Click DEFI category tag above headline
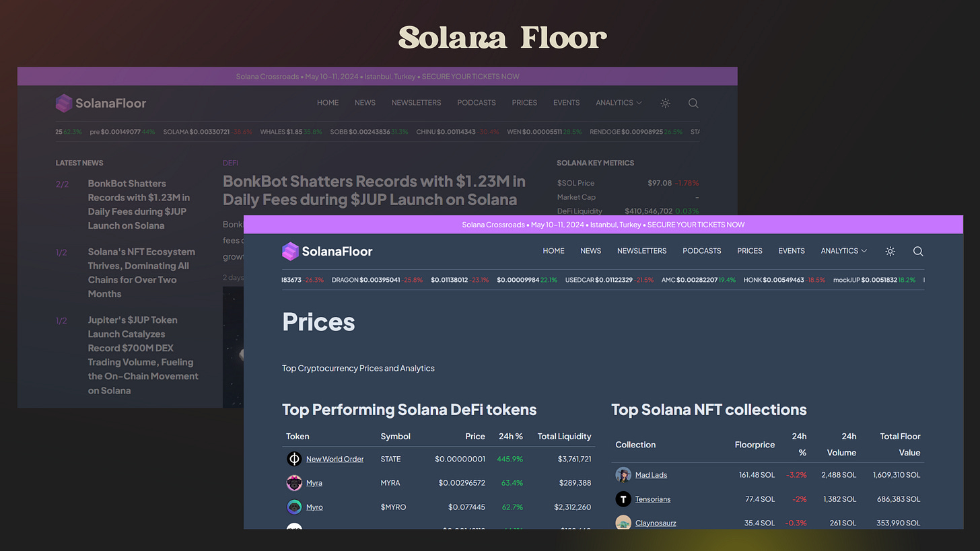980x551 pixels. tap(230, 163)
